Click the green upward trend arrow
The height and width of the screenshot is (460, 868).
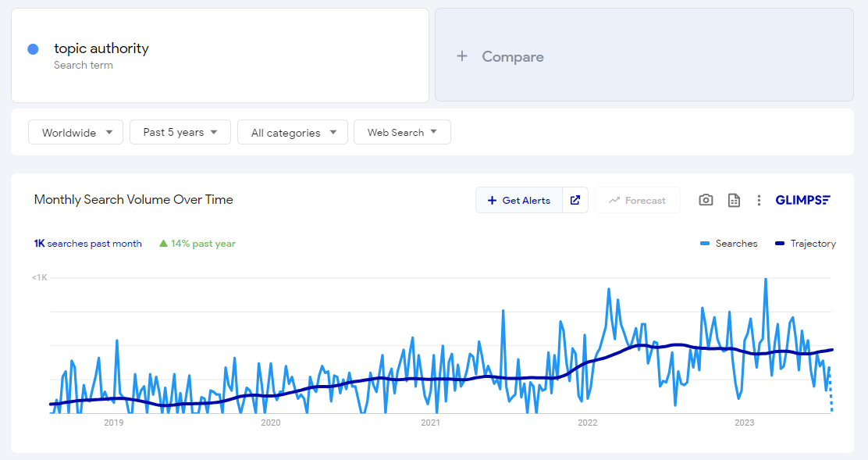point(162,243)
